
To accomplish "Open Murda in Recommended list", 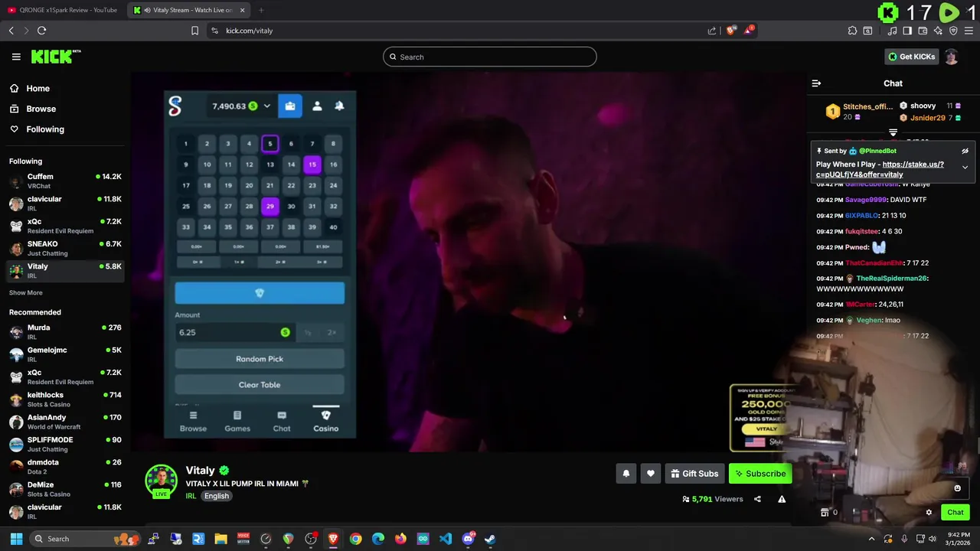I will [x=65, y=331].
